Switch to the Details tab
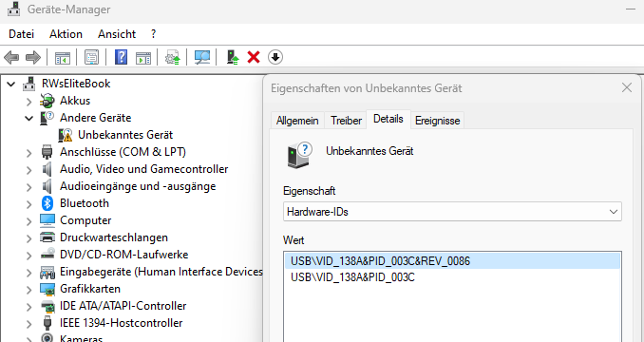Image resolution: width=644 pixels, height=342 pixels. pos(388,119)
